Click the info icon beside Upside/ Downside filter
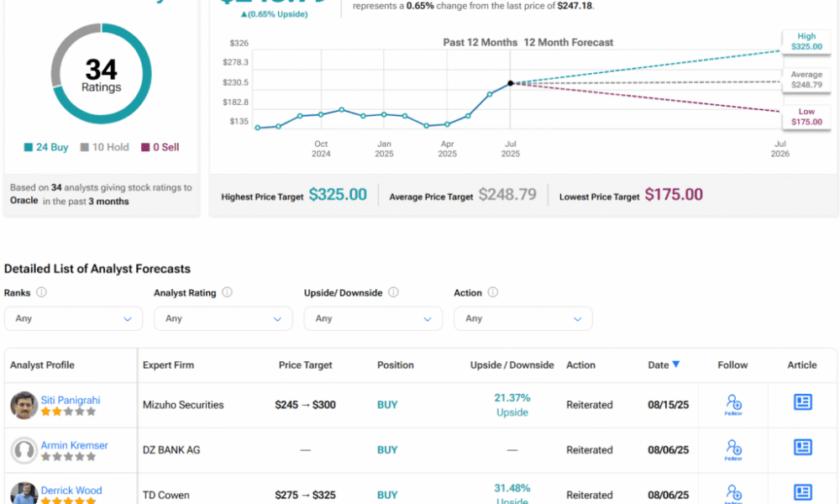840x504 pixels. 393,292
